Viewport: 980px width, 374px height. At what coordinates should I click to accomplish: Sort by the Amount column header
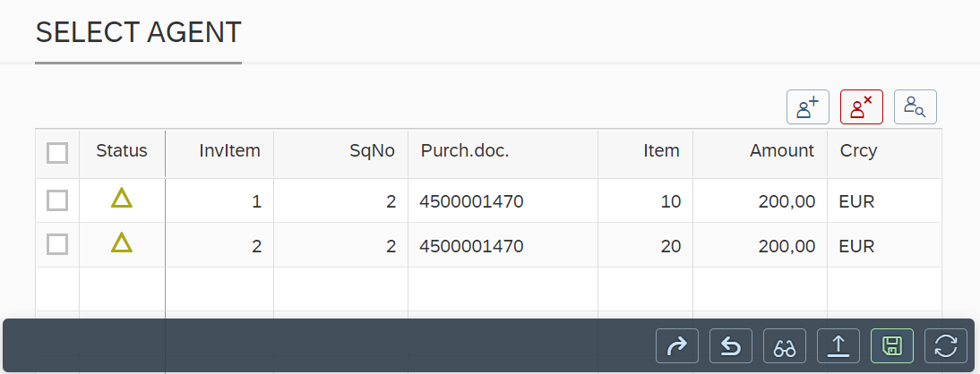click(782, 151)
